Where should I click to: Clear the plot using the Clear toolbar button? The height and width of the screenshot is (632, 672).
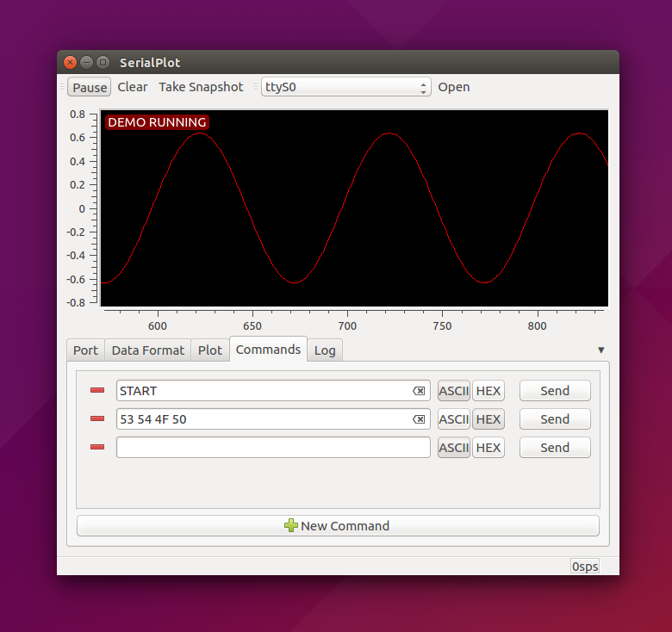click(133, 87)
